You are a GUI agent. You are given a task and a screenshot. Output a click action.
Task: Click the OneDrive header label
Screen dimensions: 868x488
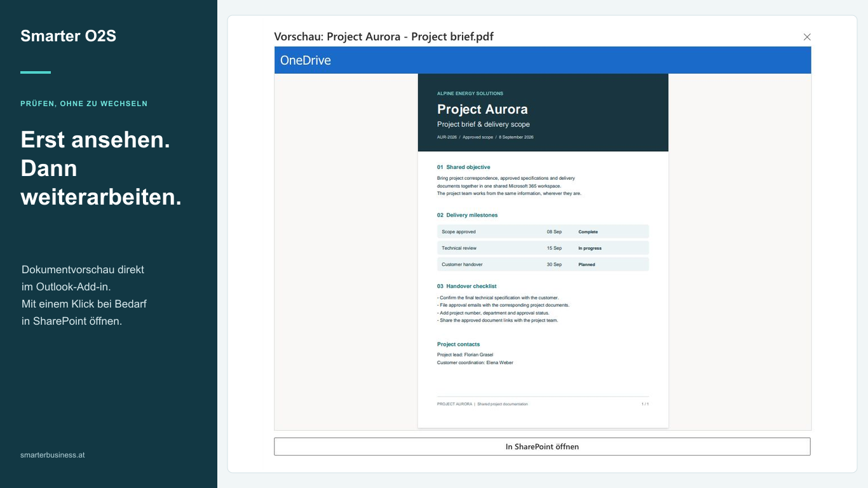pyautogui.click(x=306, y=60)
